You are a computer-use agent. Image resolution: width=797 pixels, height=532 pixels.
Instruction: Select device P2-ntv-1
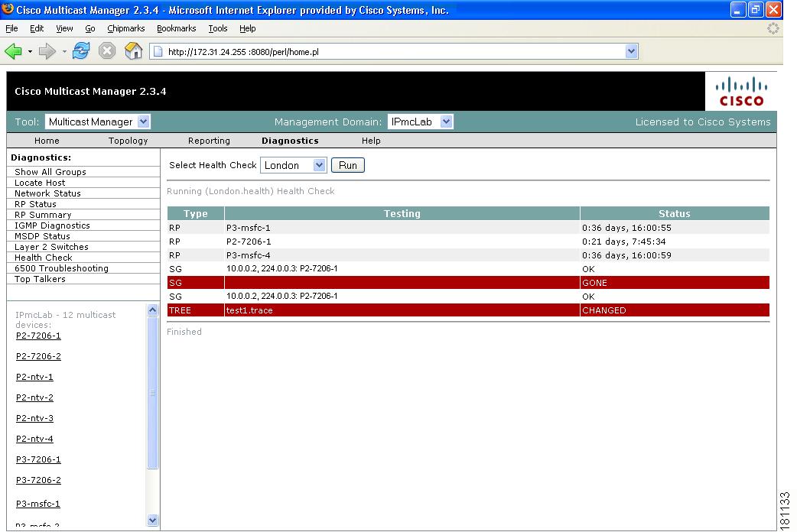[34, 377]
